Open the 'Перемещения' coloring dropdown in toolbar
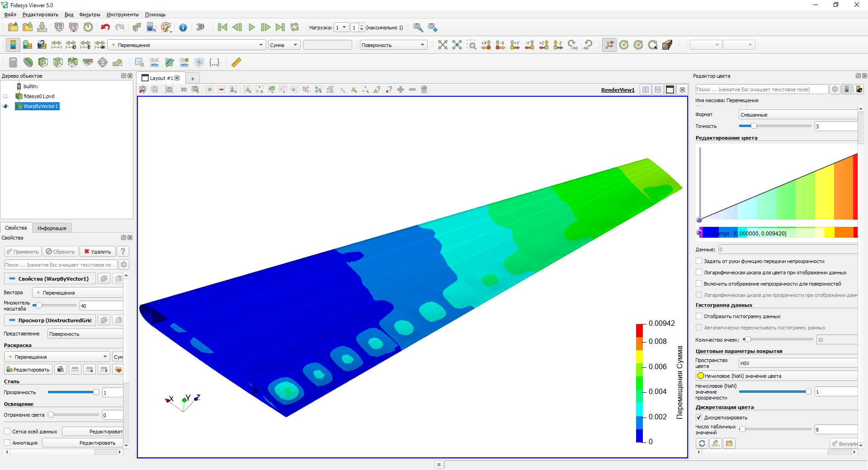This screenshot has width=868, height=470. point(187,45)
